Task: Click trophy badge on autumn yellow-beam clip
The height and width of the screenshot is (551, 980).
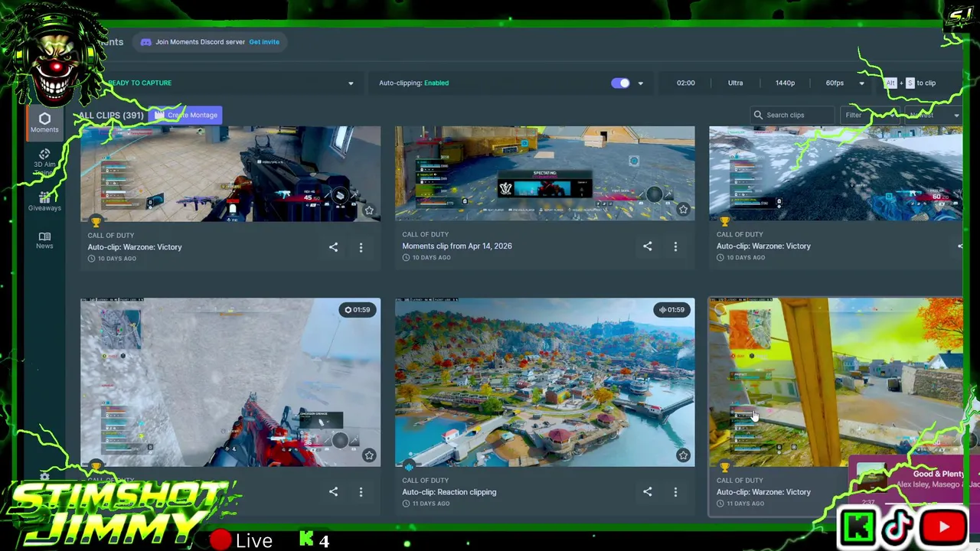Action: (724, 468)
